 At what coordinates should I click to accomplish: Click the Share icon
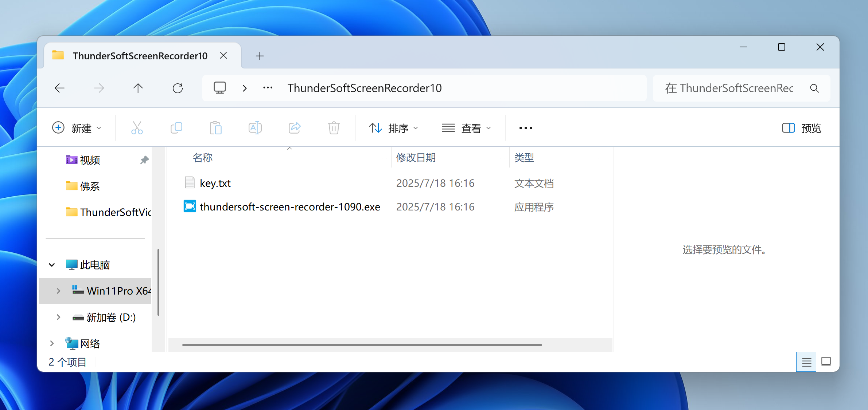click(x=294, y=128)
